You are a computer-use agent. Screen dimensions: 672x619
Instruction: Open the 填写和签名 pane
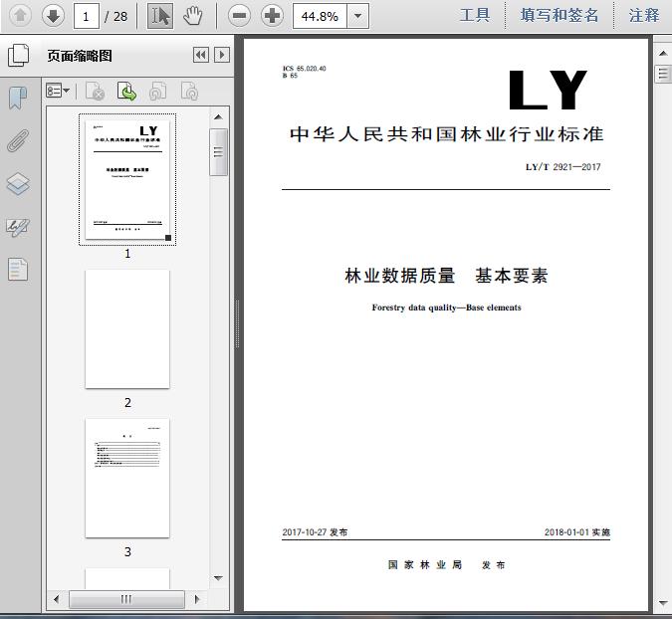pos(560,15)
